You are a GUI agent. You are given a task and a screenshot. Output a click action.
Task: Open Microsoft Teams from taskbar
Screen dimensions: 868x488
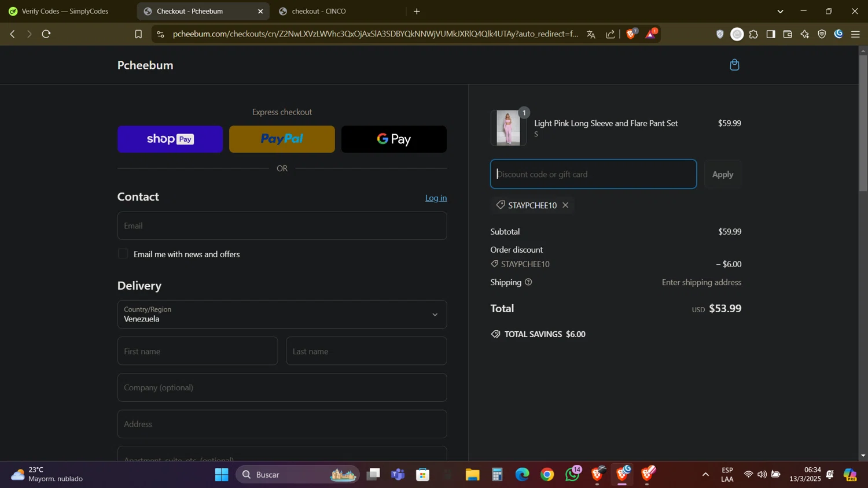click(398, 475)
